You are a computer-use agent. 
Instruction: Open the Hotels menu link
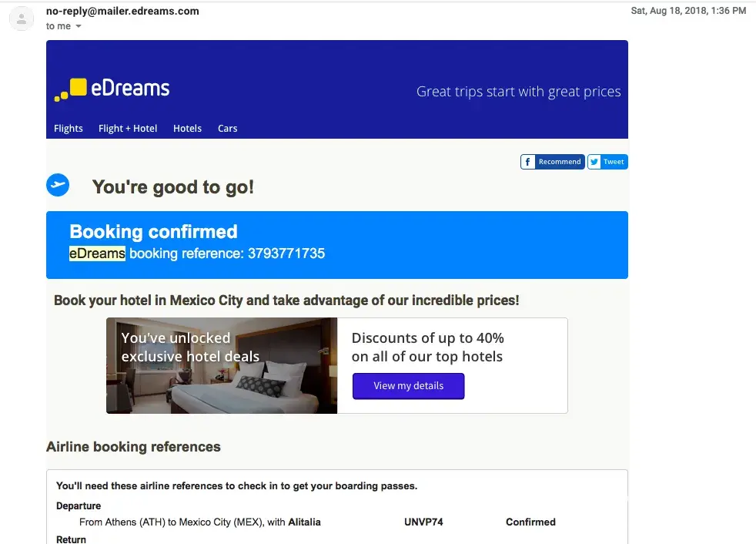(188, 129)
